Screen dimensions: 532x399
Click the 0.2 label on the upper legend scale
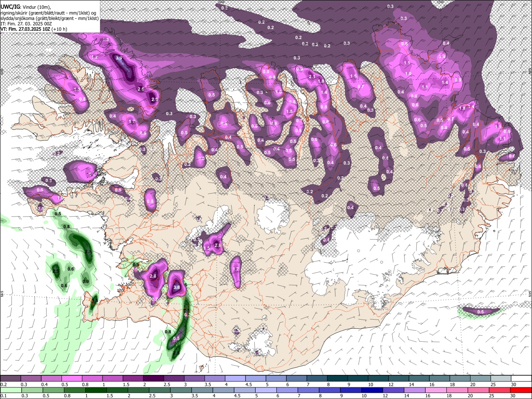(3, 384)
